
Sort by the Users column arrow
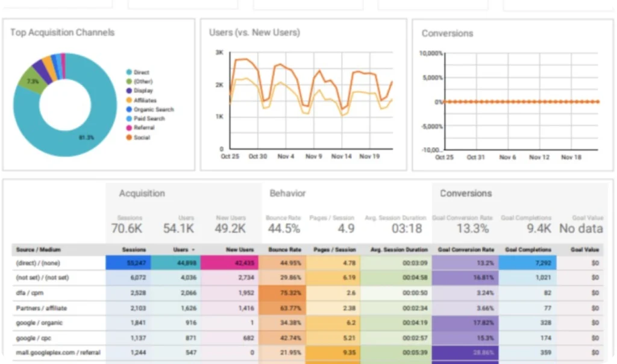[x=193, y=249]
